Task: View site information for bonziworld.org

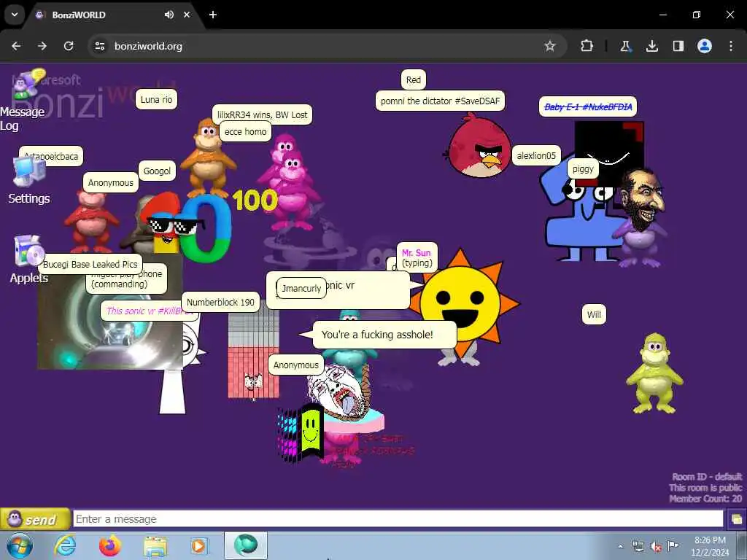Action: 99,46
